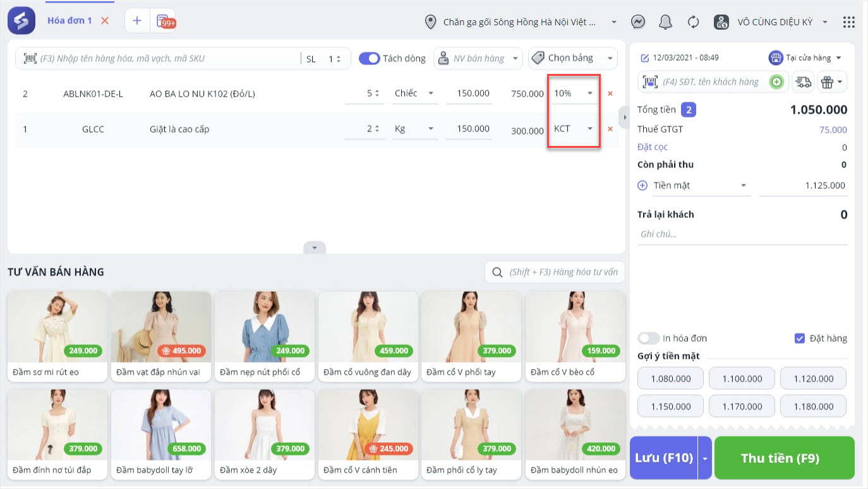Click the sync refresh icon
The height and width of the screenshot is (489, 868).
click(693, 22)
